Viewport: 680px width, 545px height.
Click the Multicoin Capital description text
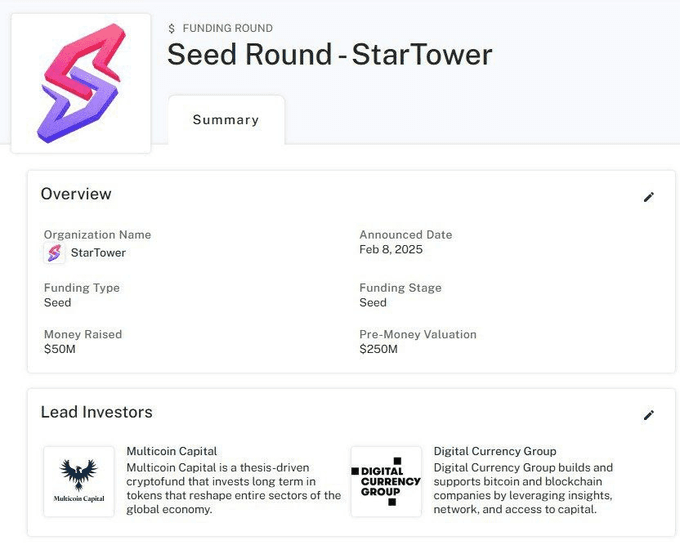(x=234, y=488)
